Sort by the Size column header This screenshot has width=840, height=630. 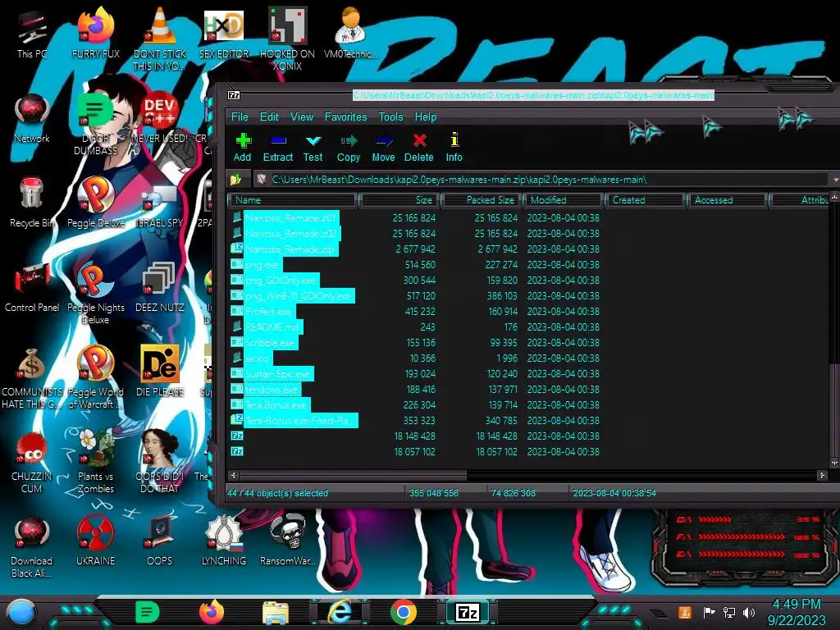coord(399,200)
